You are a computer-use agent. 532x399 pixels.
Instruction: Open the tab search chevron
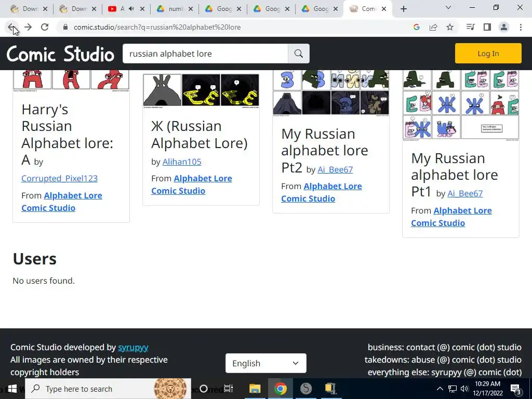click(x=448, y=7)
